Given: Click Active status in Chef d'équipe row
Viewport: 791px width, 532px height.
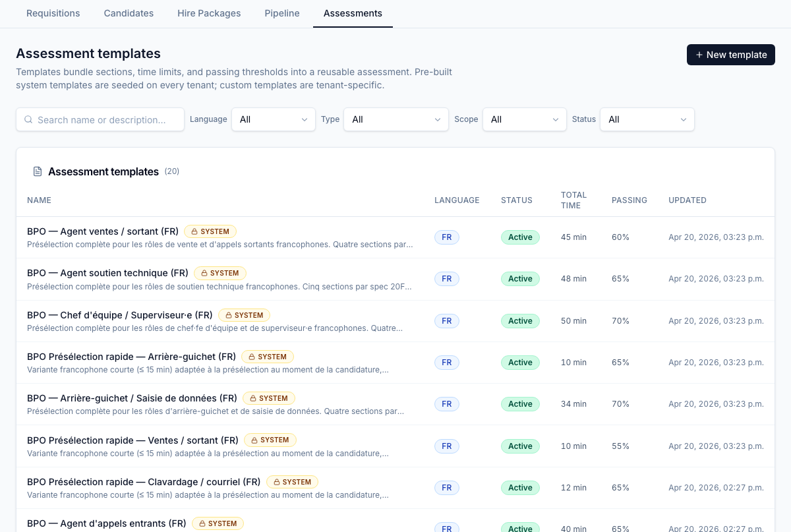Looking at the screenshot, I should 520,321.
